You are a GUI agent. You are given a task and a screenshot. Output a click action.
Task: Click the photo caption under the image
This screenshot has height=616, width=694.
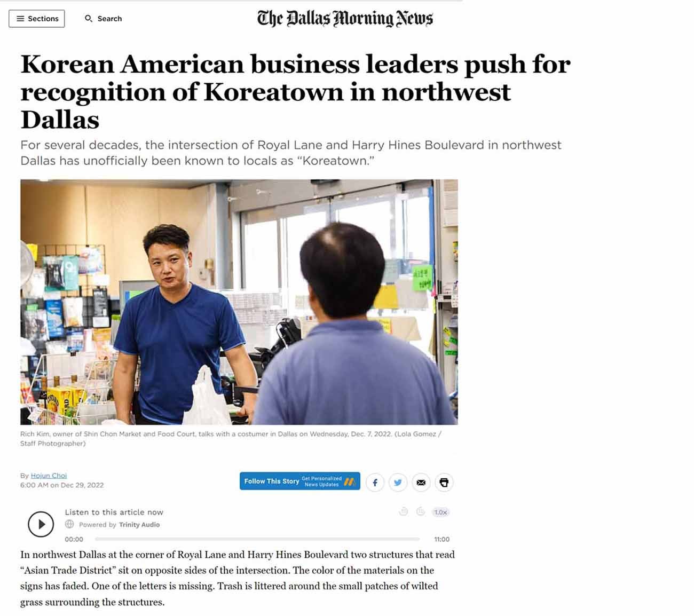point(231,439)
